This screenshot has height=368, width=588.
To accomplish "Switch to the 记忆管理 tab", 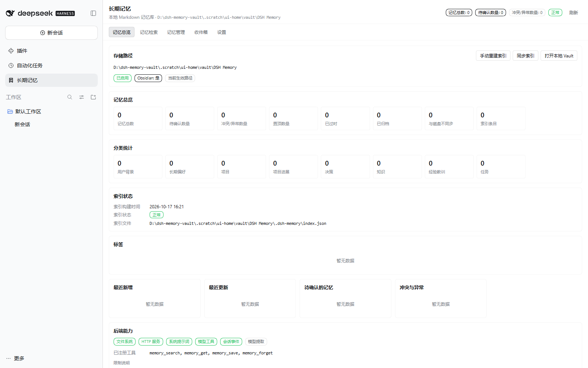I will [x=176, y=32].
